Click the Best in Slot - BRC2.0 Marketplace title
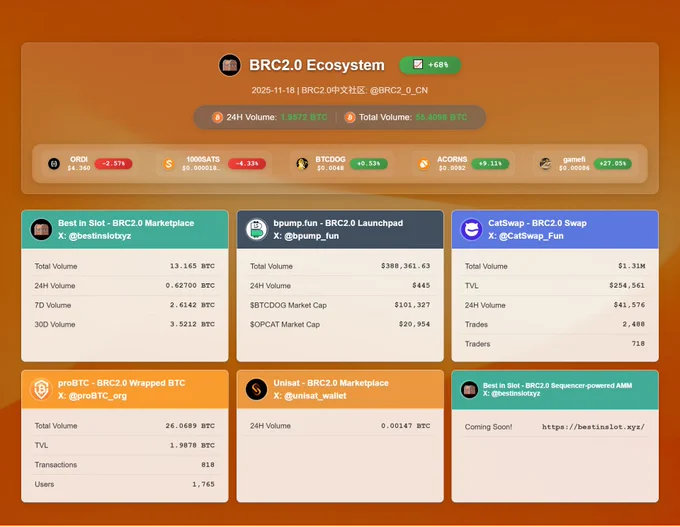 click(126, 223)
